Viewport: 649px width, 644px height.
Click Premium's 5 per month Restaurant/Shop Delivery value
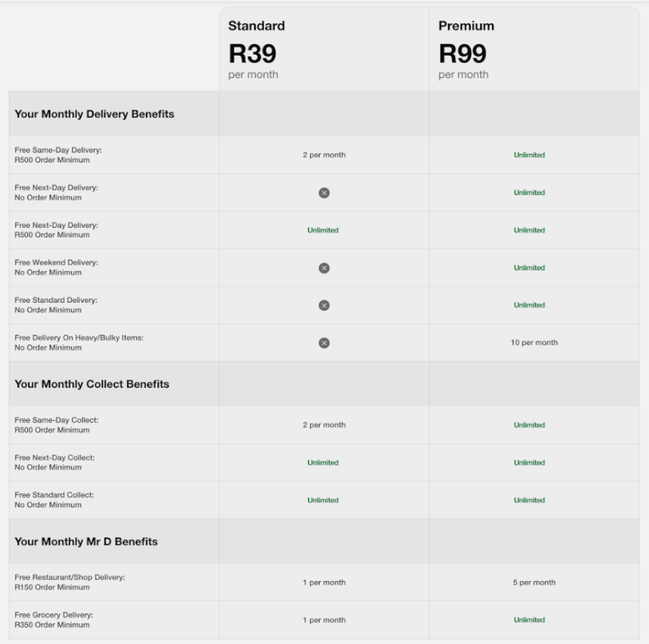click(x=534, y=583)
